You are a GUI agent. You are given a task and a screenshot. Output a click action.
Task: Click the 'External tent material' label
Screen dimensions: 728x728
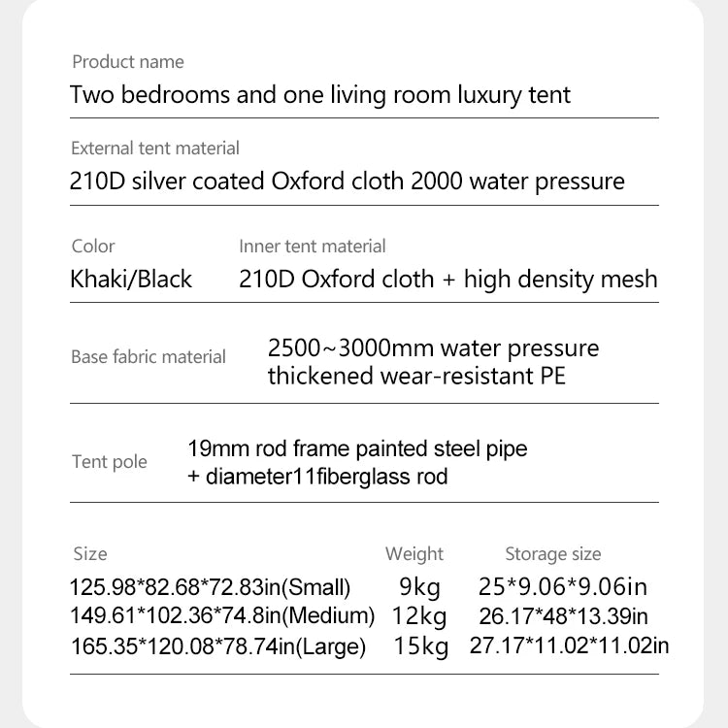pos(155,149)
